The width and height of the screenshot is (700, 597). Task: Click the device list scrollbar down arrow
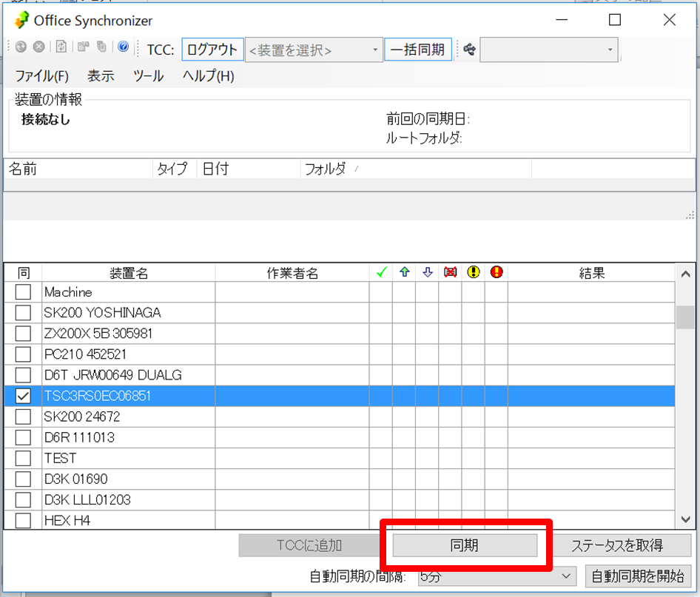685,520
